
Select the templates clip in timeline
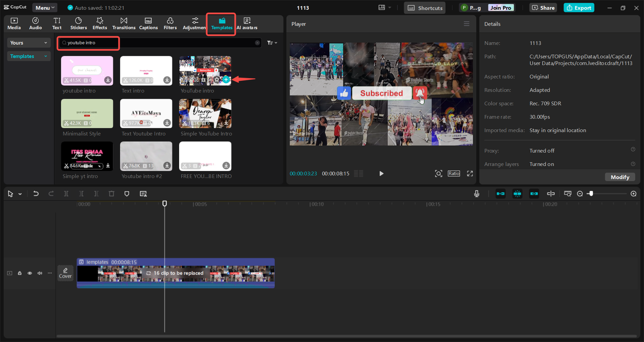[x=176, y=273]
